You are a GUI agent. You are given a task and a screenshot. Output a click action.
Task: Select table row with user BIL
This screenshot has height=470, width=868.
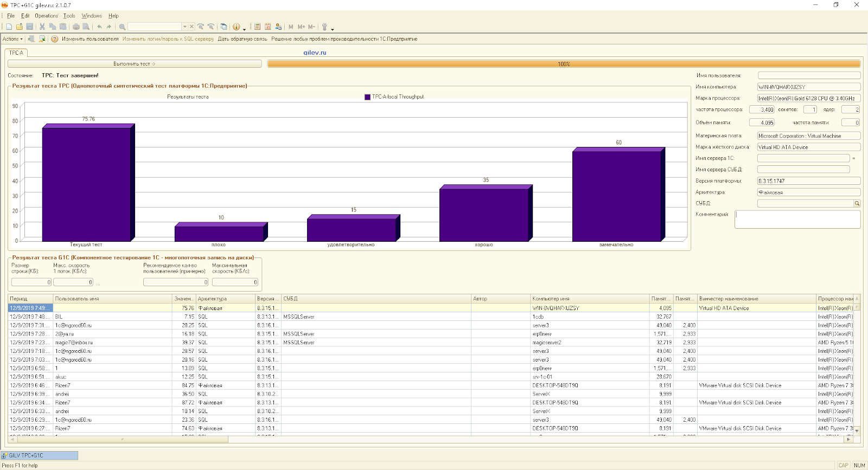[x=431, y=317]
